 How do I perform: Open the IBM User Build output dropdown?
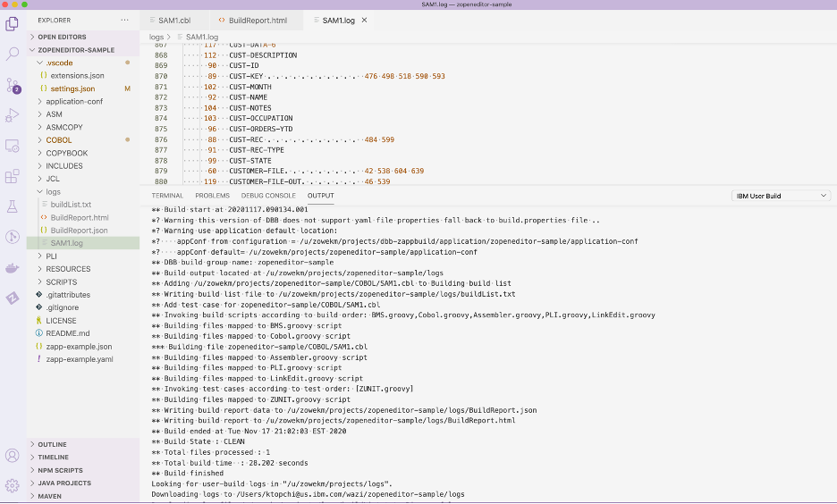(781, 196)
